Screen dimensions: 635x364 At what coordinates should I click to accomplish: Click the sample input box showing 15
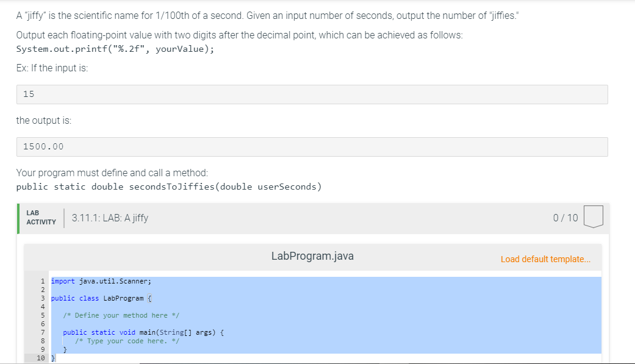[312, 95]
